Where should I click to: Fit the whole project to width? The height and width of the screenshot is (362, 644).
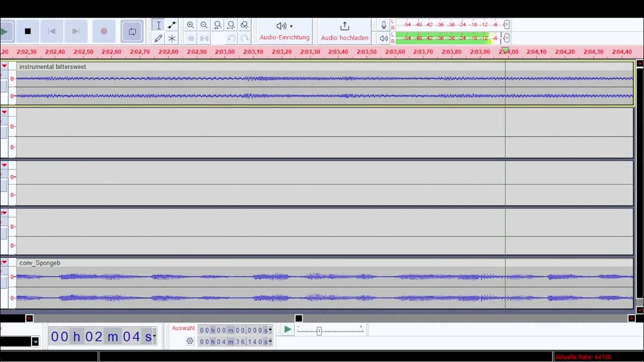(231, 25)
